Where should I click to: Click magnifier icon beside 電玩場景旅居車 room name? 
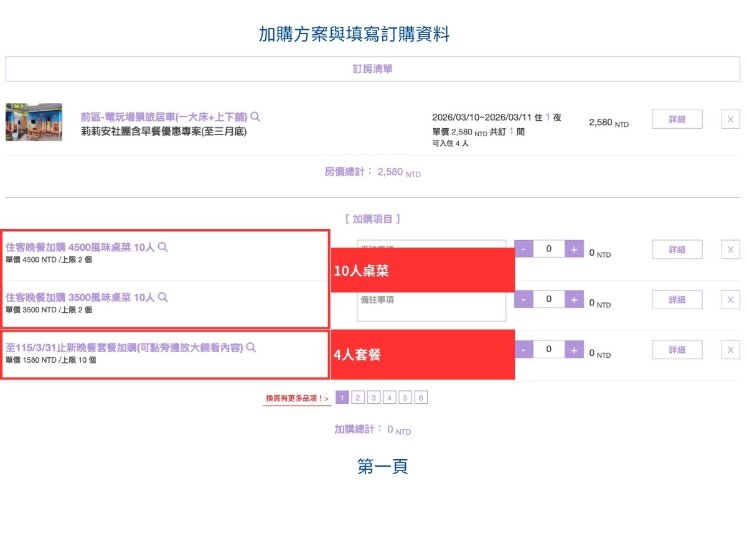[x=255, y=117]
